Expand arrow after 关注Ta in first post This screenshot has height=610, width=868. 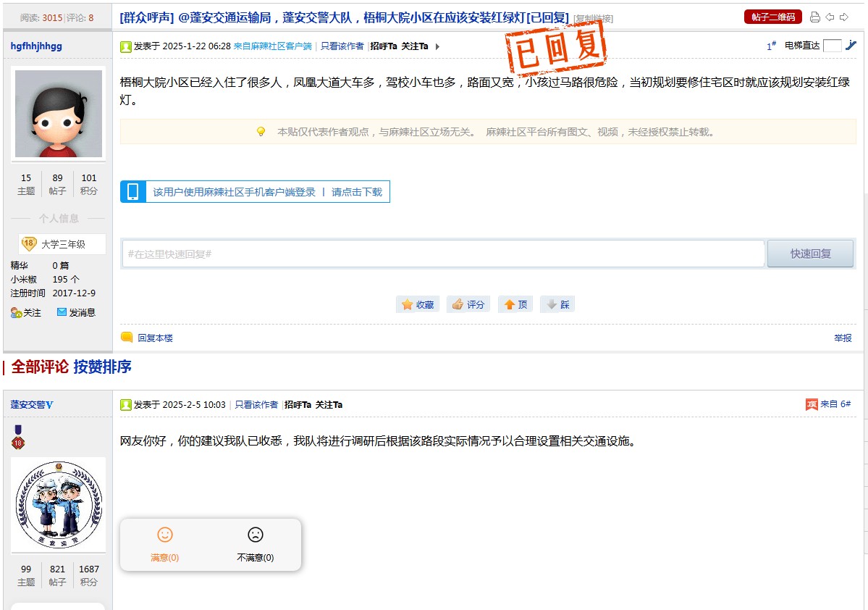point(437,46)
